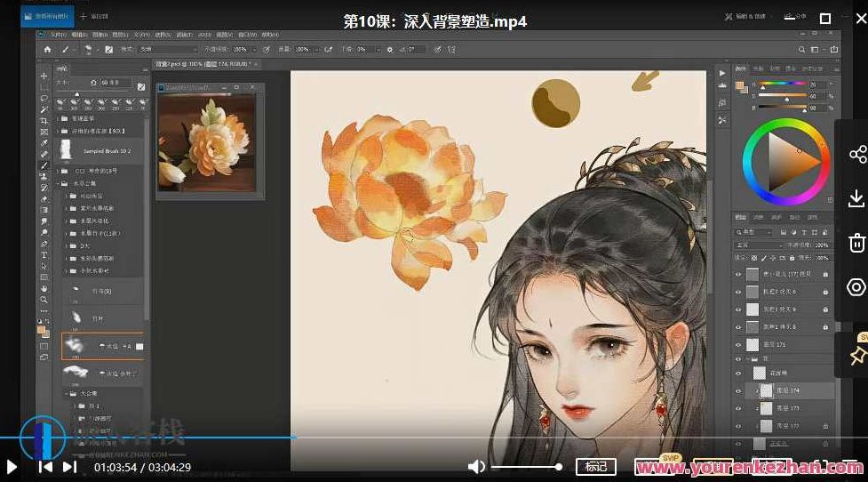Screen dimensions: 868x482
Task: Select the Crop tool
Action: 44,120
